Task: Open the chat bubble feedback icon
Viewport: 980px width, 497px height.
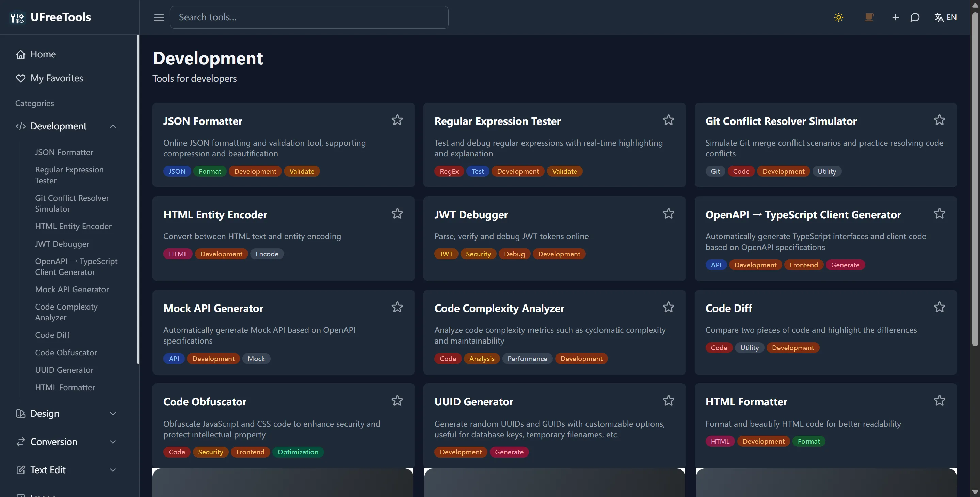Action: pos(915,17)
